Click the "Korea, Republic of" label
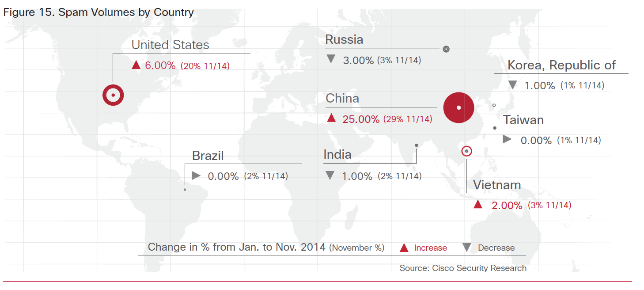The height and width of the screenshot is (290, 644). (x=561, y=65)
